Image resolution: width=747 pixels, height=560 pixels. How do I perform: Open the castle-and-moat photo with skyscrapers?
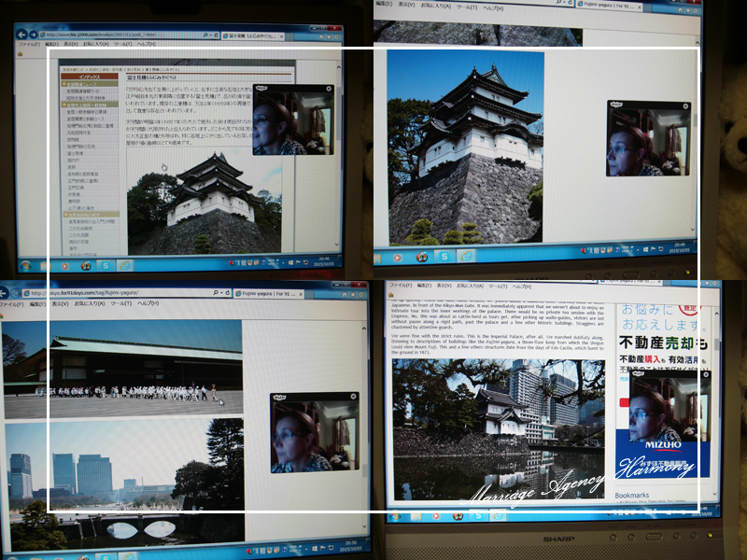(x=499, y=428)
